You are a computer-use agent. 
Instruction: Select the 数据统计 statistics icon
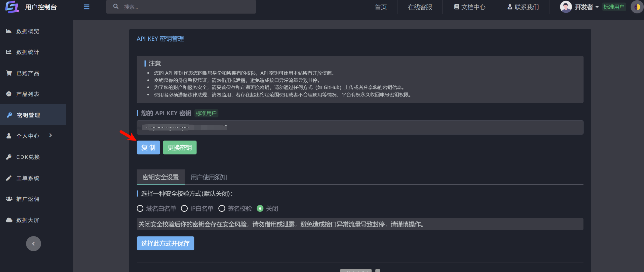(9, 52)
